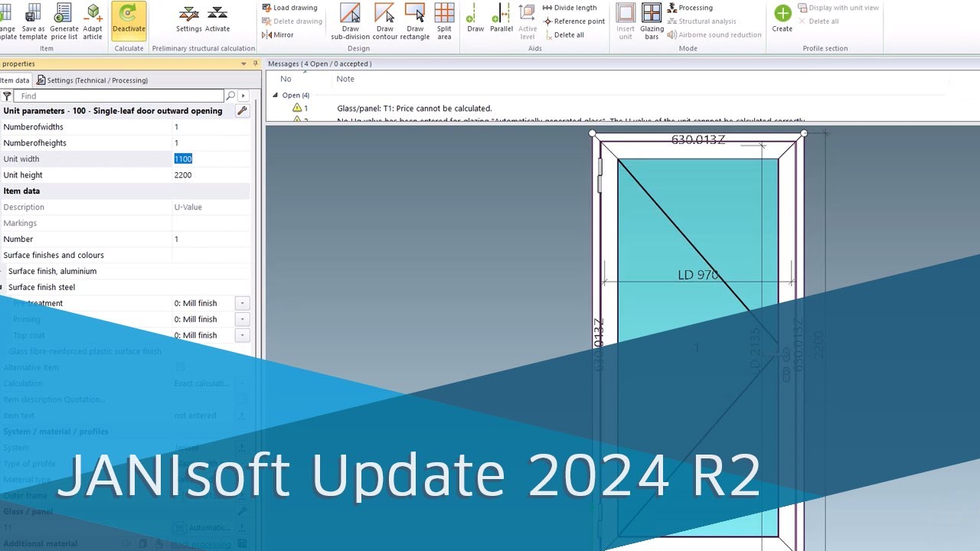Open Priming Mill finish dropdown
This screenshot has height=551, width=980.
[x=242, y=320]
